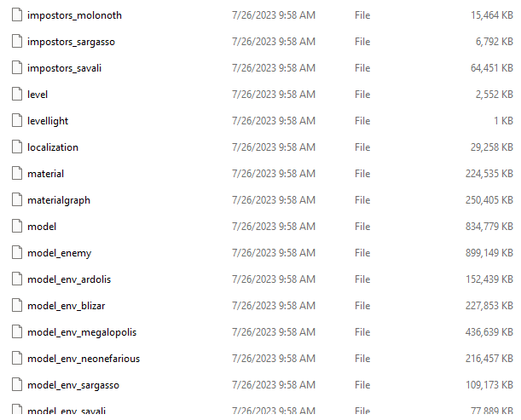Click the model_env_sargasso file name
521x420 pixels.
tap(73, 385)
